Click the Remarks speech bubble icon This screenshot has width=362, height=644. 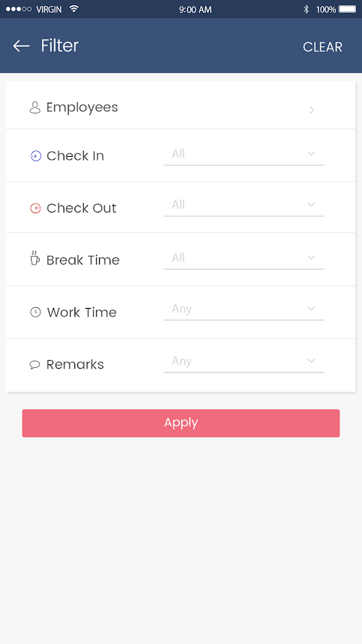(35, 365)
